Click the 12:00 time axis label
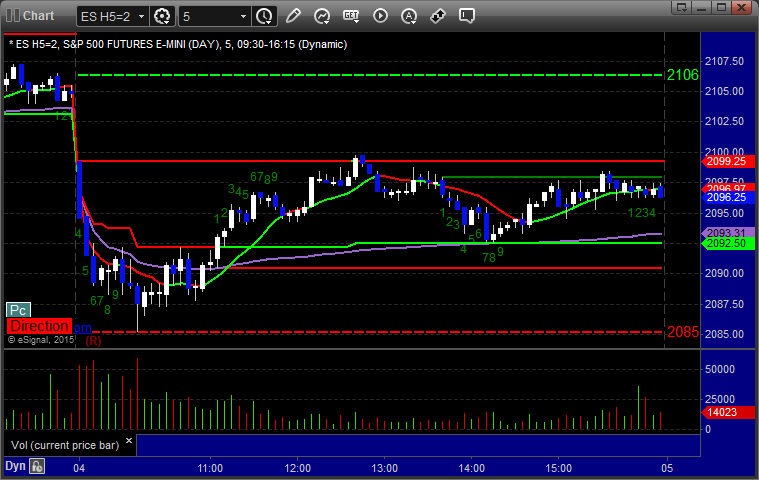Screen dimensions: 759x480 (x=297, y=468)
